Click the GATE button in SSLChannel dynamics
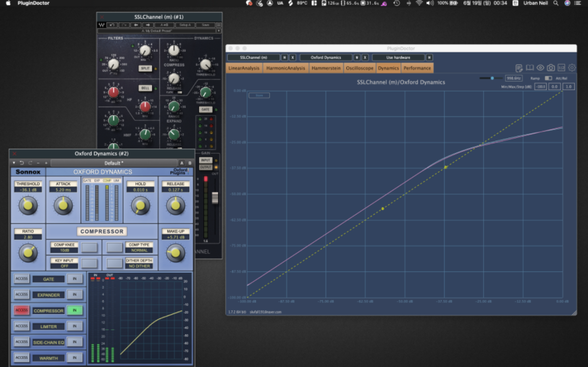The image size is (588, 367). (206, 110)
